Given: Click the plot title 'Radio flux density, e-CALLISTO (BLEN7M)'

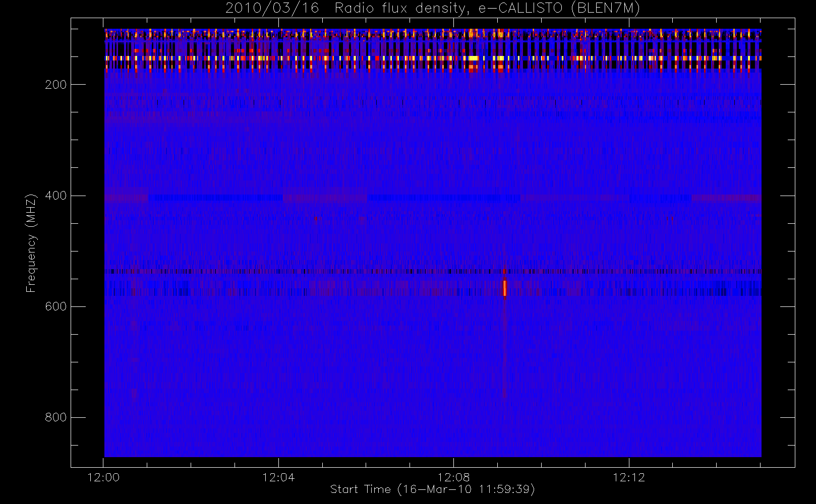Looking at the screenshot, I should click(x=487, y=9).
